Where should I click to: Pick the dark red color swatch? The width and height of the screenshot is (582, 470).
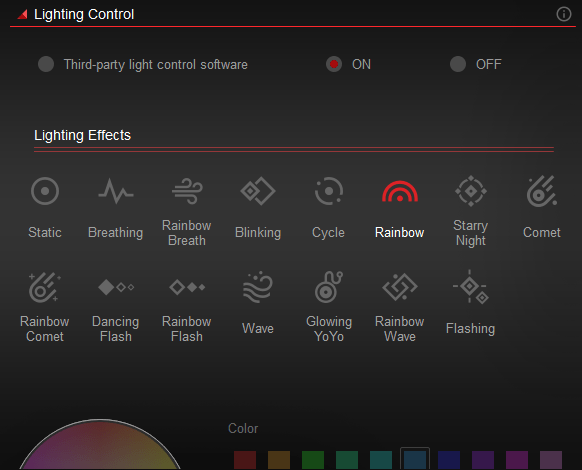[245, 460]
